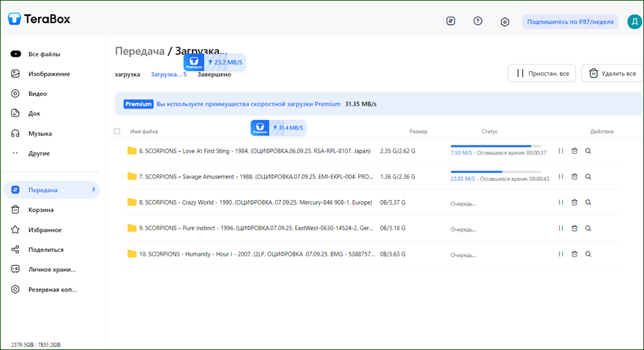Delete Love At First Sting upload
Screen dimensions: 644x350
574,151
